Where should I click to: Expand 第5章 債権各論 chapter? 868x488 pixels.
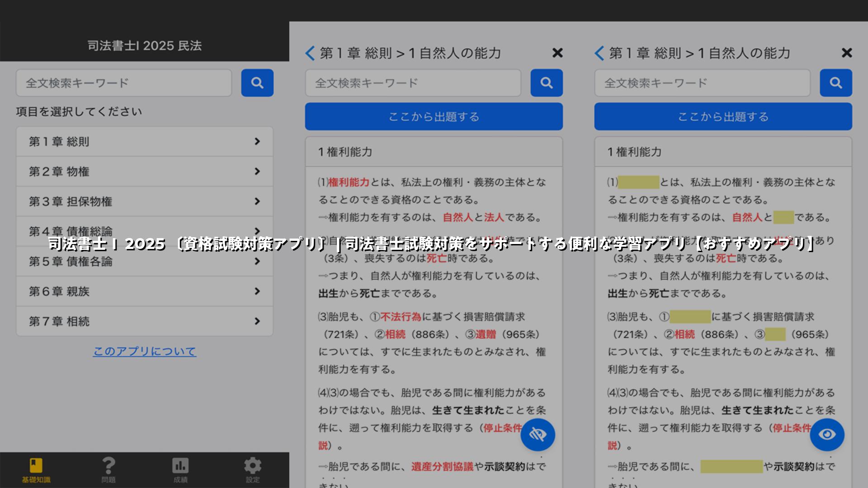[145, 261]
